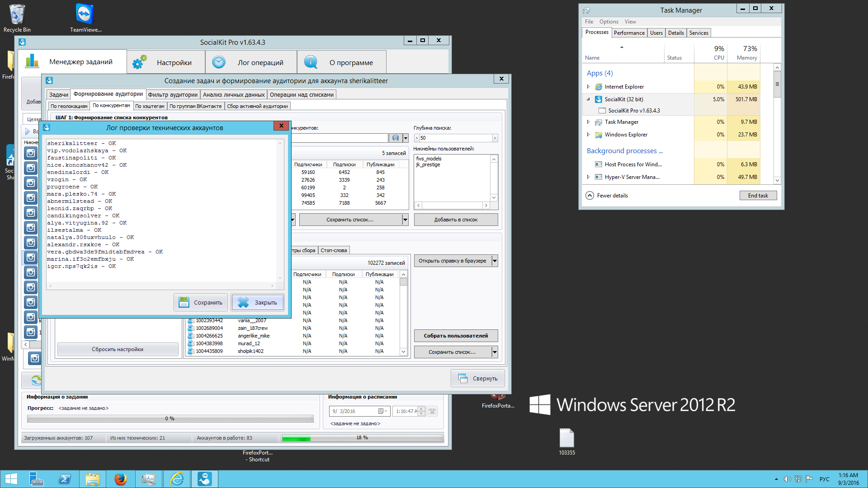
Task: Open Task Manager Performance tab
Action: click(629, 33)
